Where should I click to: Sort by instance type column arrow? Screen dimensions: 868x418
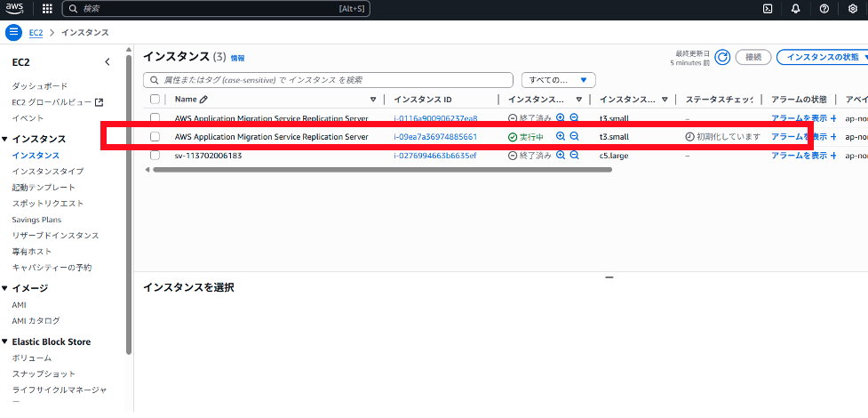(x=665, y=100)
